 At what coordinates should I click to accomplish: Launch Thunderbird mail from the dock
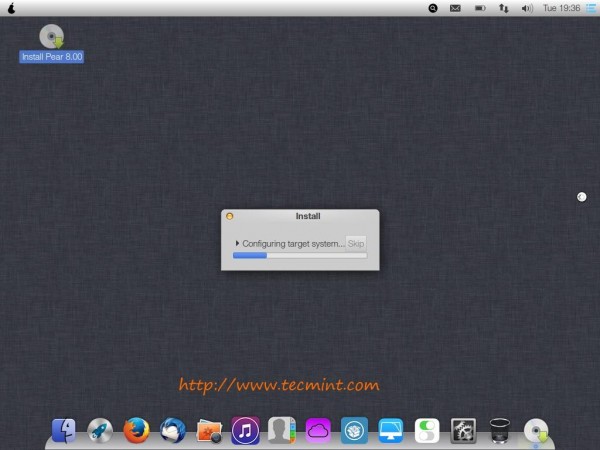(172, 430)
